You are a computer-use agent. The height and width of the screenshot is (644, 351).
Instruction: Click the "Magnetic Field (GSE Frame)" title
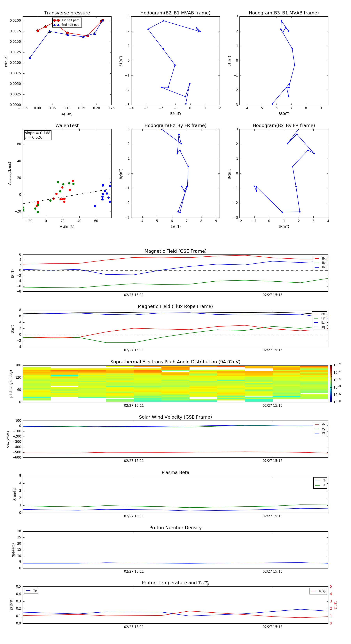175,251
